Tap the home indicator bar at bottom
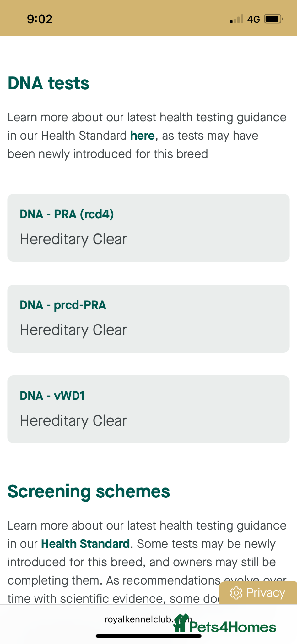 pos(148,636)
